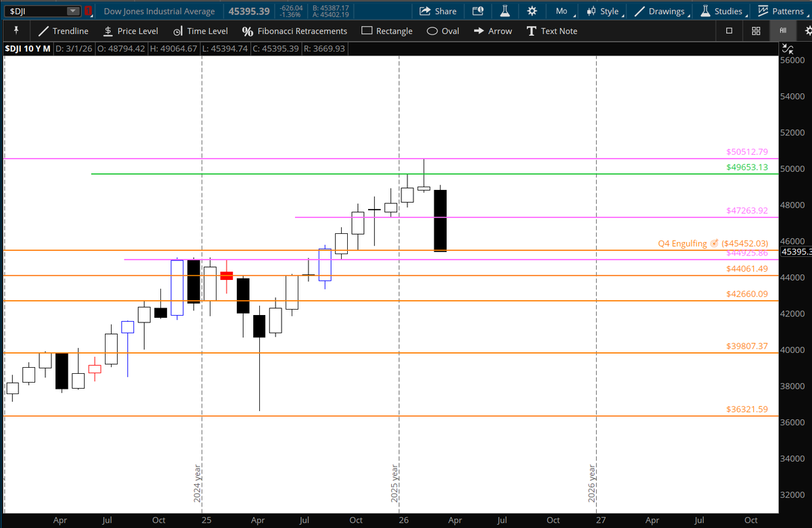
Task: Click the collapse arrows icon above the price axis
Action: point(787,49)
